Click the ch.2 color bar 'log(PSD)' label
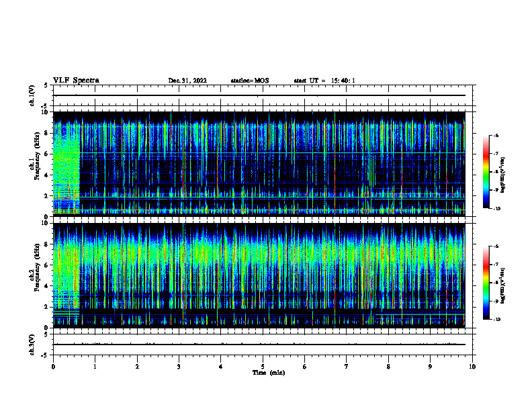The width and height of the screenshot is (532, 411). [503, 286]
